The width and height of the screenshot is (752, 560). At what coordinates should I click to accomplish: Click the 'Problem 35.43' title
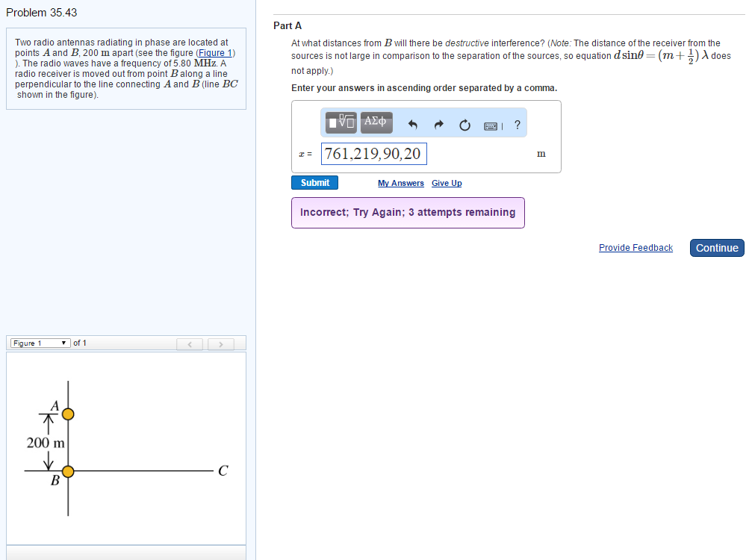[x=41, y=13]
